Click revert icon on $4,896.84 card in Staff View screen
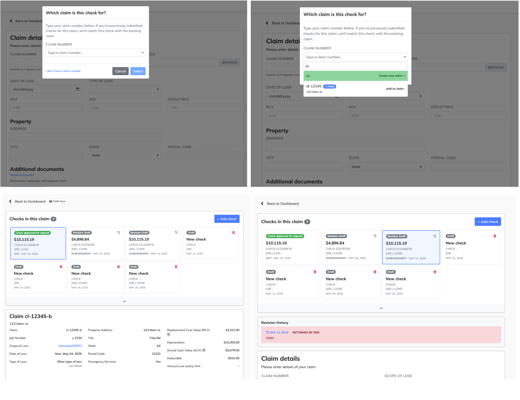The image size is (520, 400). click(118, 232)
